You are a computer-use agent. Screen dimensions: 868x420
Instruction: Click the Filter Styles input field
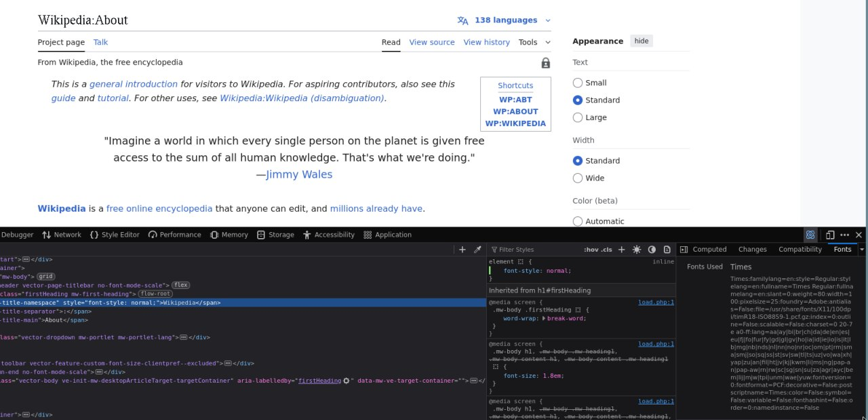pyautogui.click(x=536, y=250)
